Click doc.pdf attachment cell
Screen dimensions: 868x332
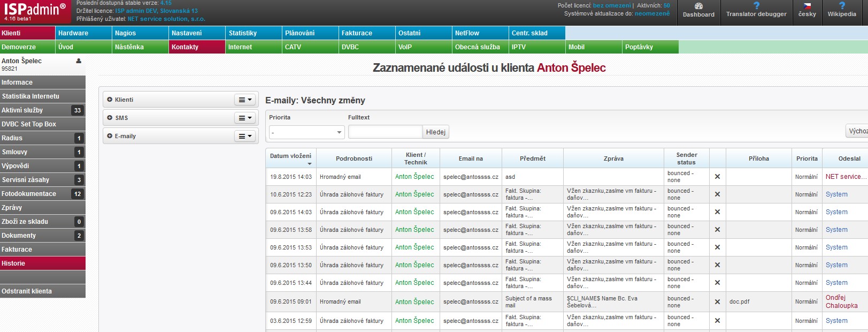[758, 302]
